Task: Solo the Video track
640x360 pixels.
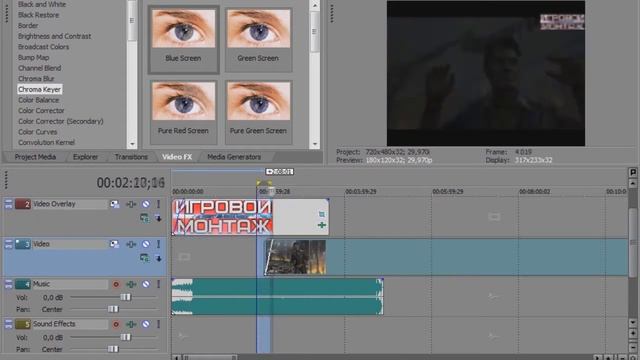Action: point(158,244)
